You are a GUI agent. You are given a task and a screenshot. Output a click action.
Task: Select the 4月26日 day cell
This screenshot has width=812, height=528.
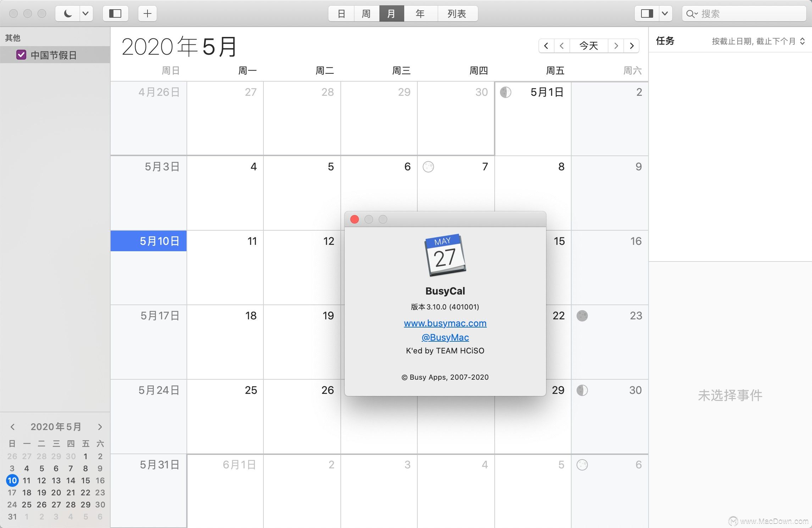click(149, 119)
